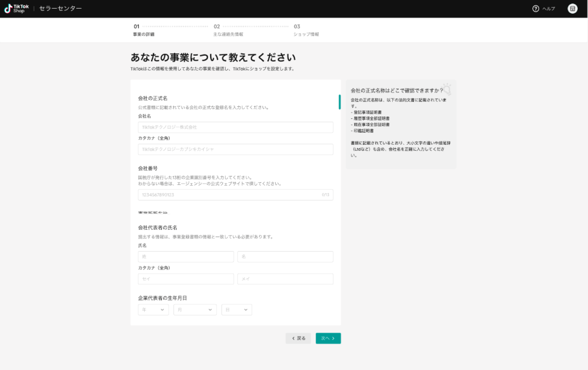
Task: Select step 03 ショップ情報
Action: point(305,30)
